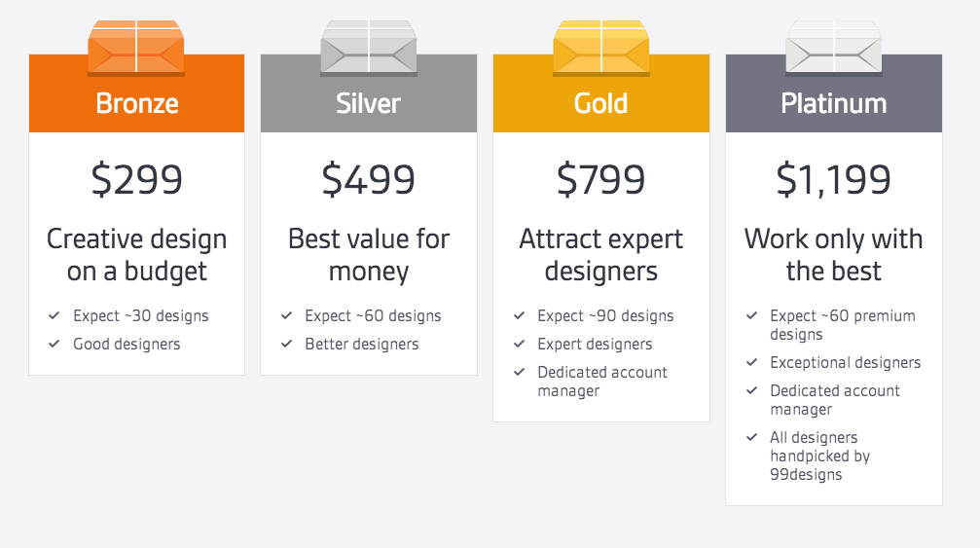Click checkmark next to Good designers
Viewport: 980px width, 548px height.
click(x=54, y=344)
